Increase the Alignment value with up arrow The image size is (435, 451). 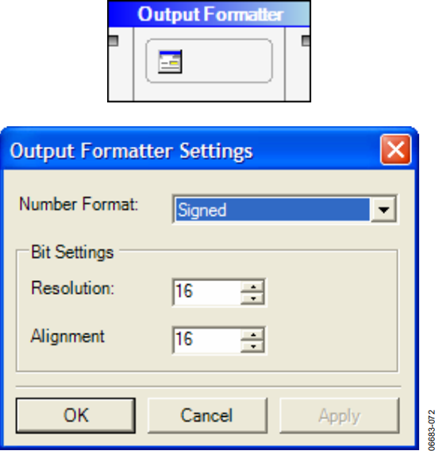(x=253, y=334)
